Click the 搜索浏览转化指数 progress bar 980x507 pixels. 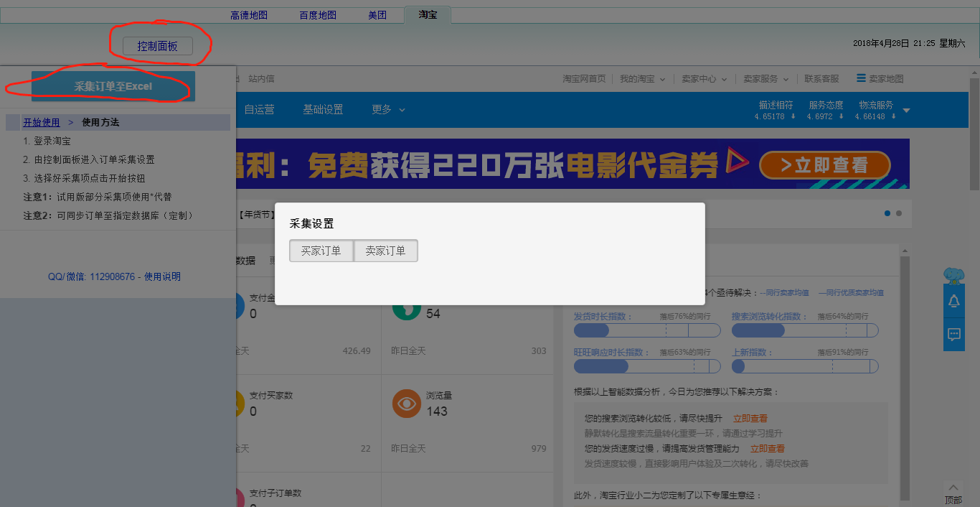point(805,330)
